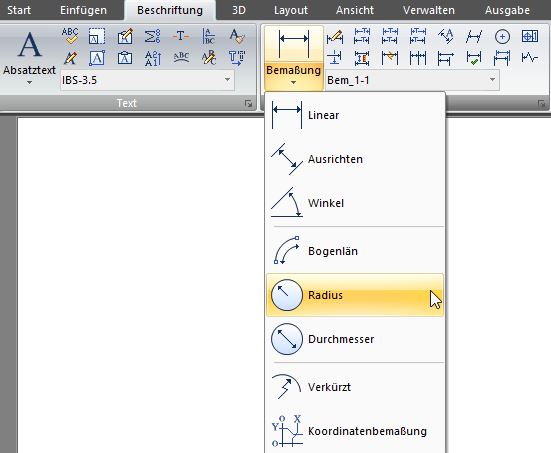Click the center mark circle icon
Screen dimensions: 551x453
coord(502,37)
